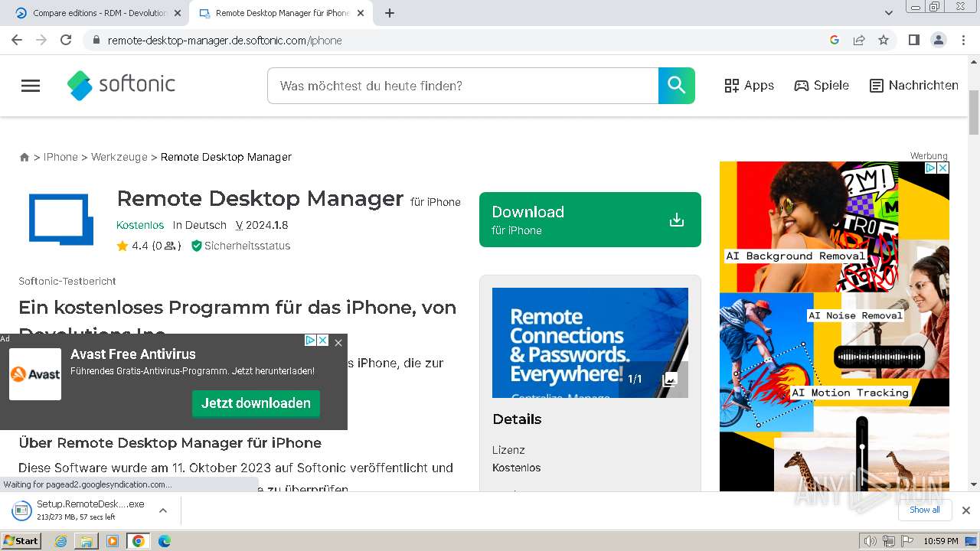The width and height of the screenshot is (980, 551).
Task: Open the media player taskbar icon
Action: (x=113, y=541)
